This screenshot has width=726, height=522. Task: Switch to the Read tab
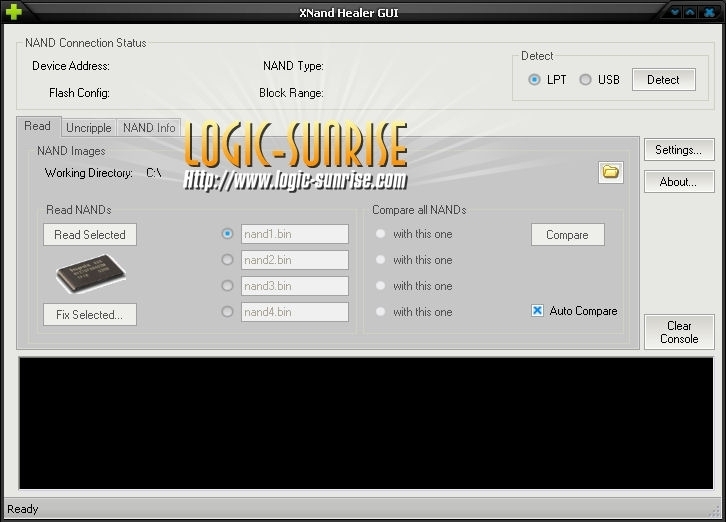pos(38,126)
